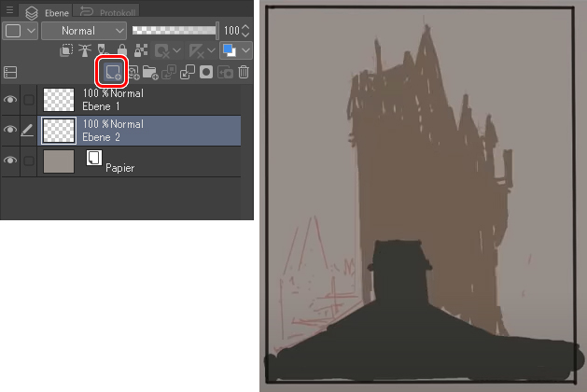
Task: Expand the layer color dropdown arrow
Action: pos(246,51)
